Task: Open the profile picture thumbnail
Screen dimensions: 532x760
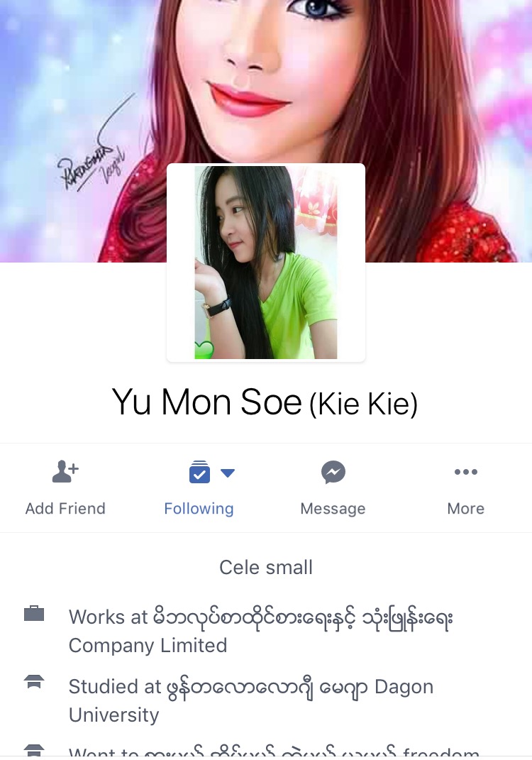Action: click(x=266, y=263)
